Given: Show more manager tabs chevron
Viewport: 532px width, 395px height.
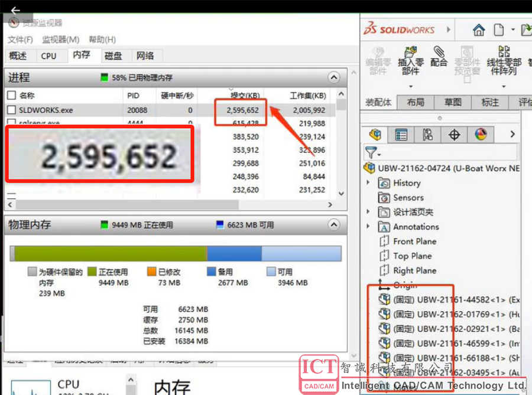Looking at the screenshot, I should pyautogui.click(x=512, y=135).
